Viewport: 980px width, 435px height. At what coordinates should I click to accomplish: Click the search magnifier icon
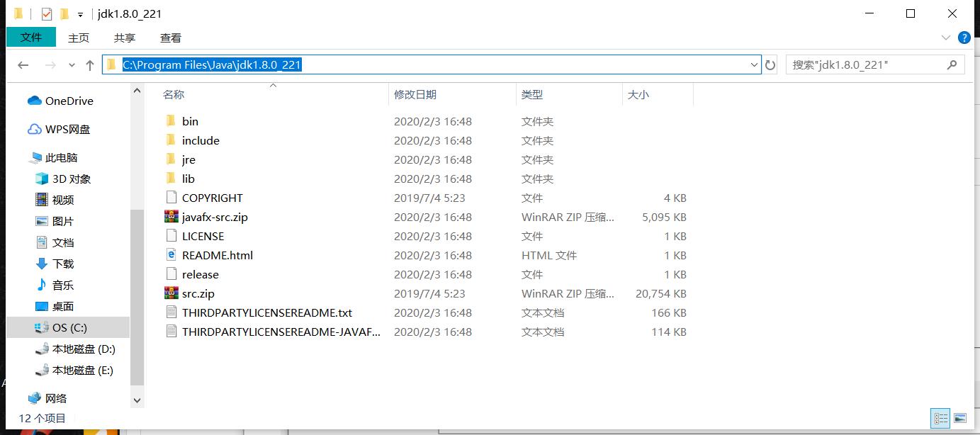click(952, 64)
